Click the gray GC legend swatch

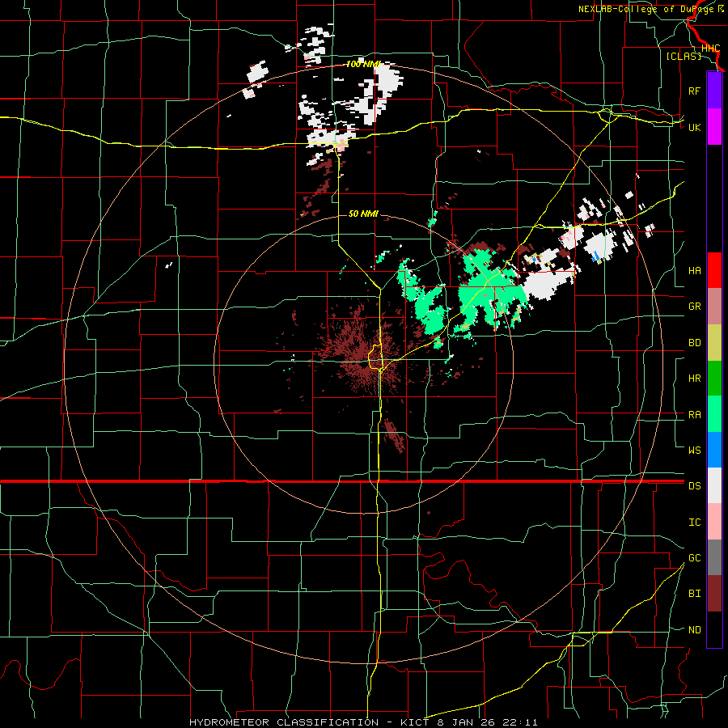pos(714,557)
